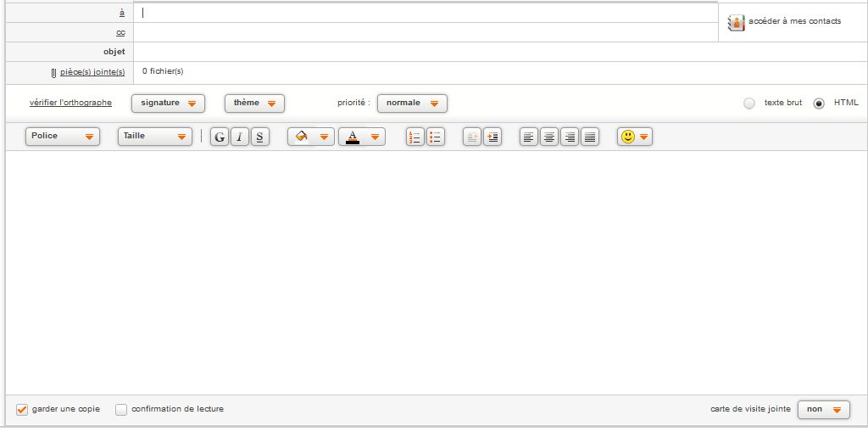Viewport: 868px width, 437px height.
Task: Increase the text indent
Action: coord(492,137)
